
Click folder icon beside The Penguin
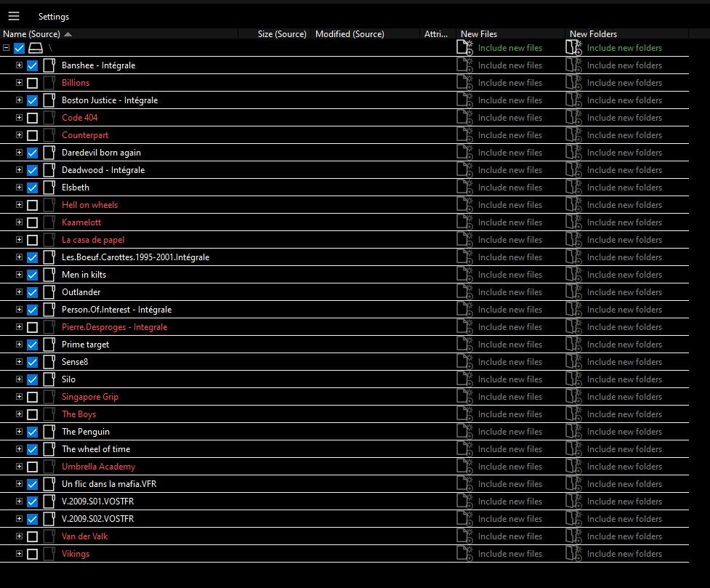tap(49, 432)
